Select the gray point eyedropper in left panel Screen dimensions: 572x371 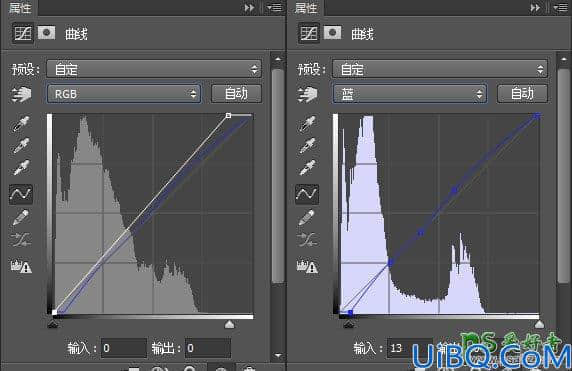pos(21,145)
